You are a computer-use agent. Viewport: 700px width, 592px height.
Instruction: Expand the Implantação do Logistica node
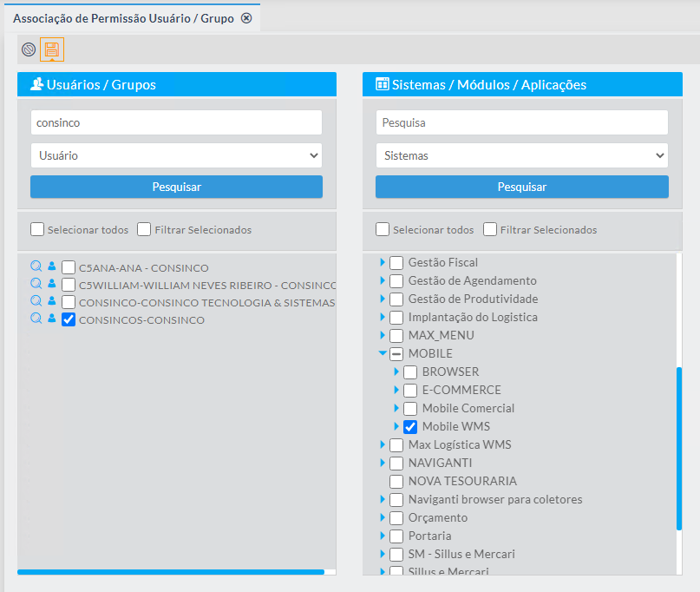pos(383,317)
